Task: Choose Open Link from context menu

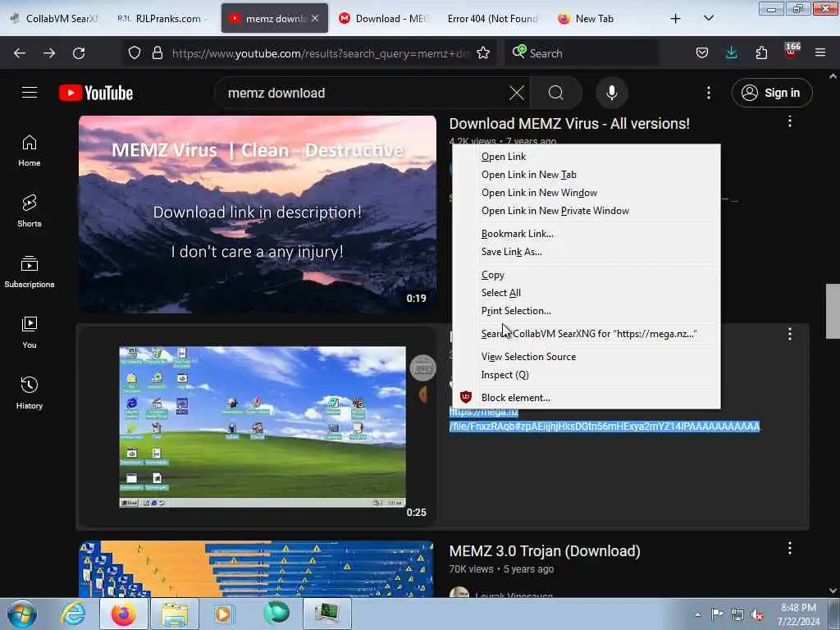Action: (x=587, y=157)
